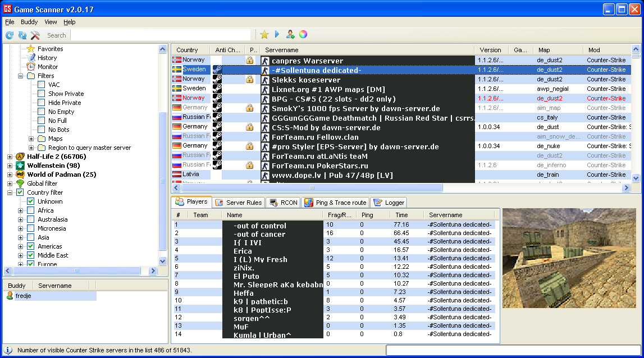Screen dimensions: 644x358
Task: Expand the Global filter node
Action: tap(10, 184)
